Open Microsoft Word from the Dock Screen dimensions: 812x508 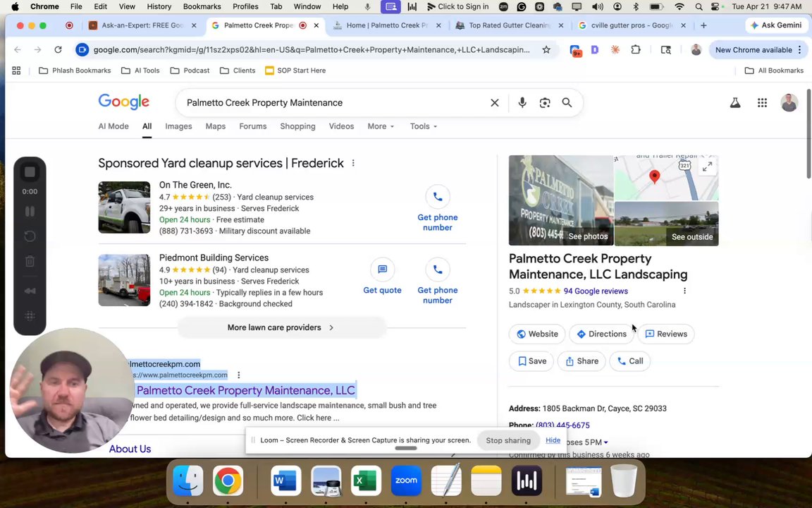286,480
